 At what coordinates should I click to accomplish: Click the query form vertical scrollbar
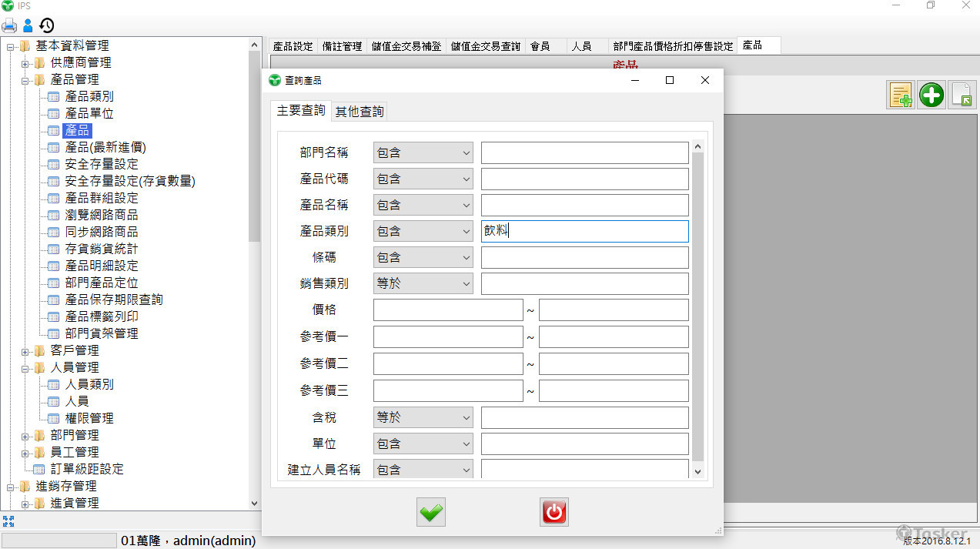698,307
